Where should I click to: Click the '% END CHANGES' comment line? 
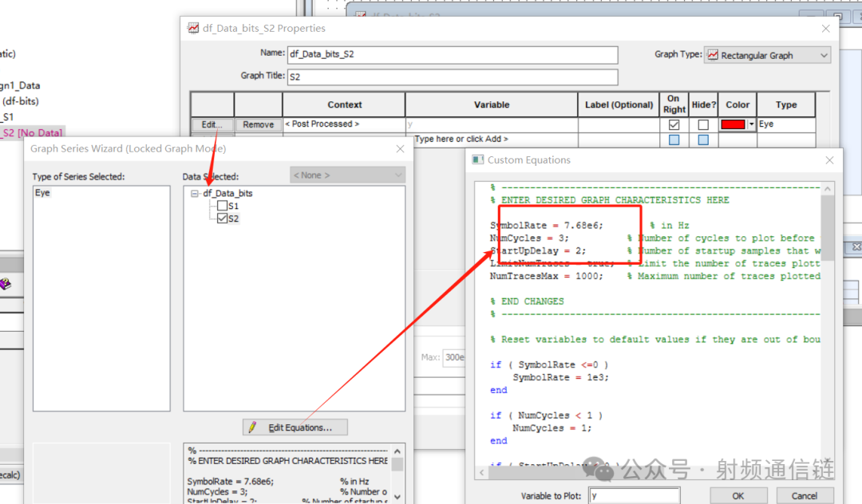point(528,301)
